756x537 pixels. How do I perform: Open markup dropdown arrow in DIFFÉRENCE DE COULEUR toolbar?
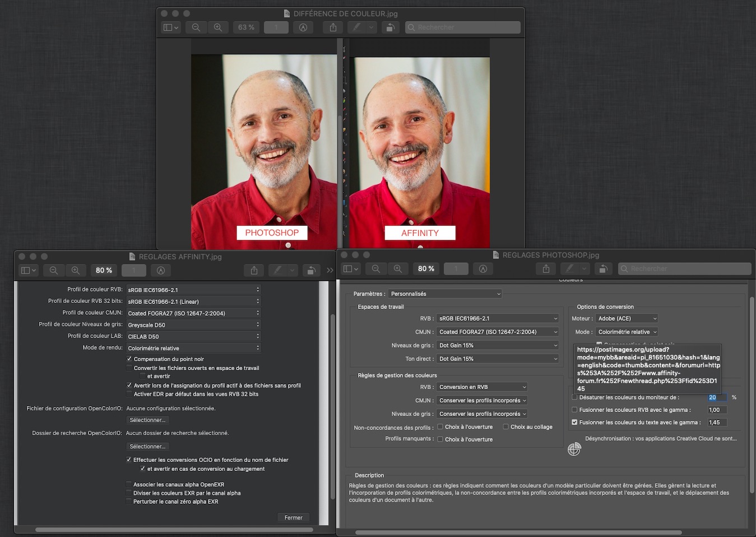[371, 27]
